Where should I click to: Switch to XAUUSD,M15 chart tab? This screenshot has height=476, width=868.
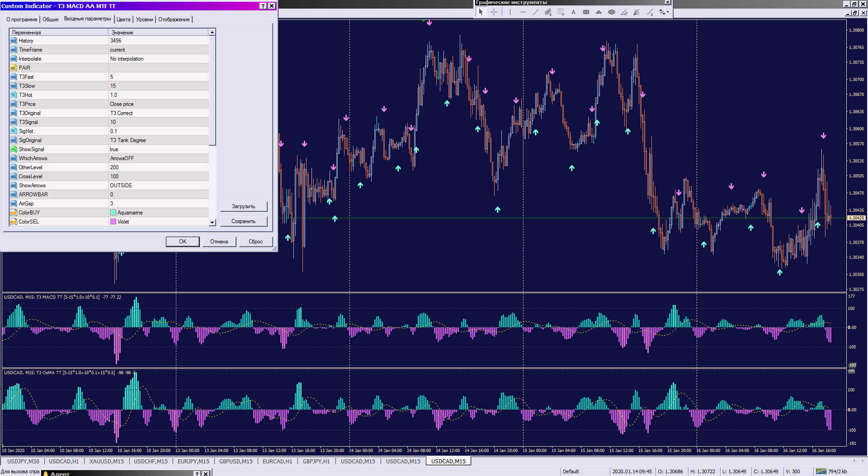[106, 462]
